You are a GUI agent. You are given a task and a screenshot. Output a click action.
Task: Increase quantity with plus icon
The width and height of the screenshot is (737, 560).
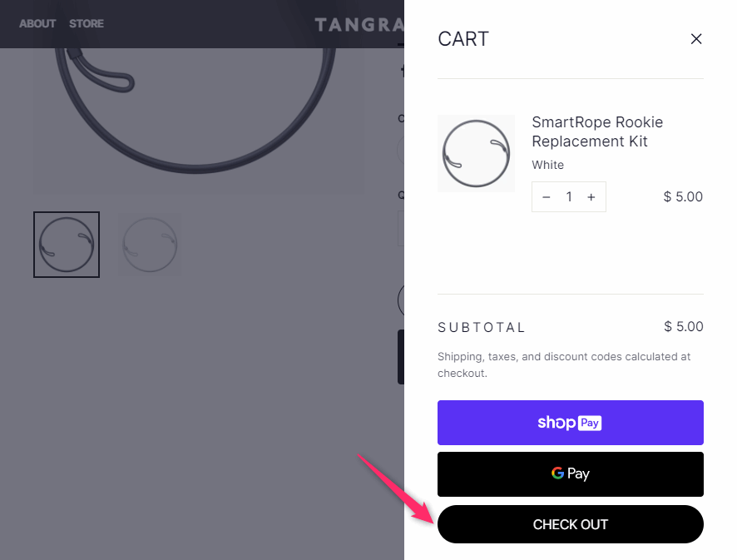[x=591, y=197]
